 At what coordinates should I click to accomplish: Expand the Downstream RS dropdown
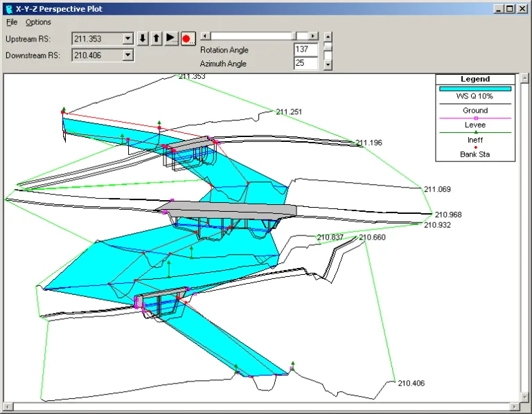pos(128,55)
